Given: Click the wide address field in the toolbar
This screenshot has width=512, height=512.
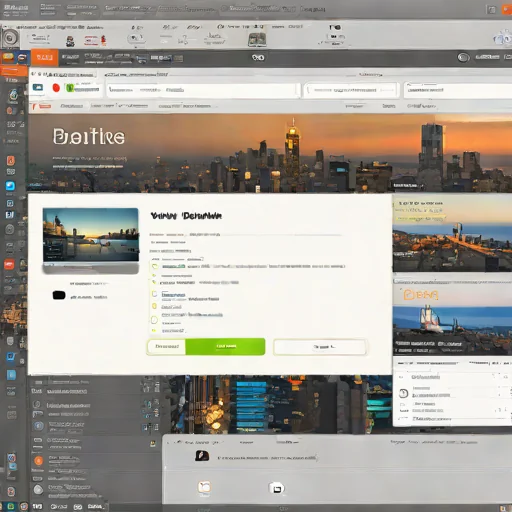Looking at the screenshot, I should (203, 90).
